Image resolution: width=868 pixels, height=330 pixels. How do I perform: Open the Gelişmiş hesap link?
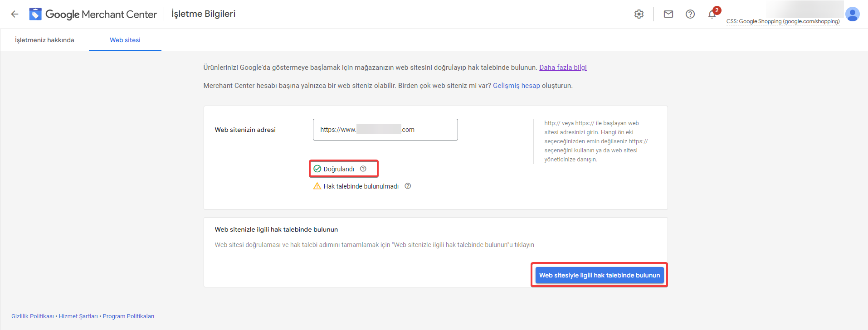coord(517,86)
